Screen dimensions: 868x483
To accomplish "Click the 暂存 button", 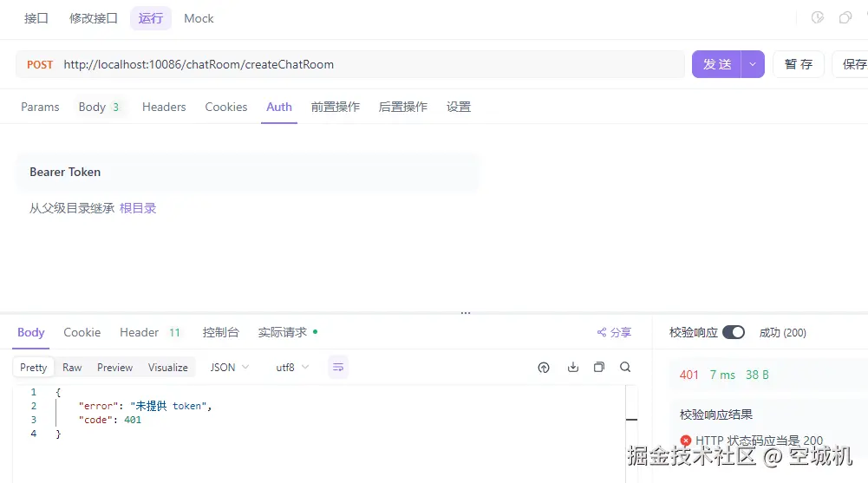I will tap(799, 64).
